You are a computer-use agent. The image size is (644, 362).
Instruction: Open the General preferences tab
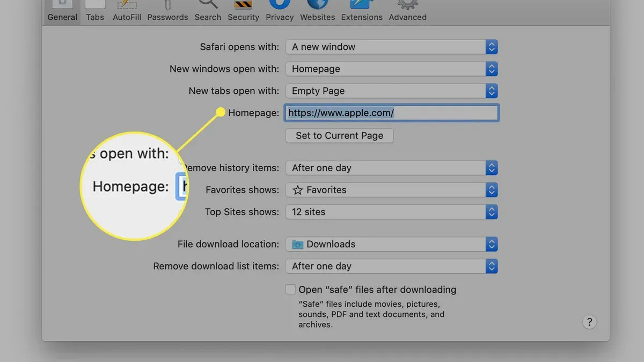(x=62, y=11)
